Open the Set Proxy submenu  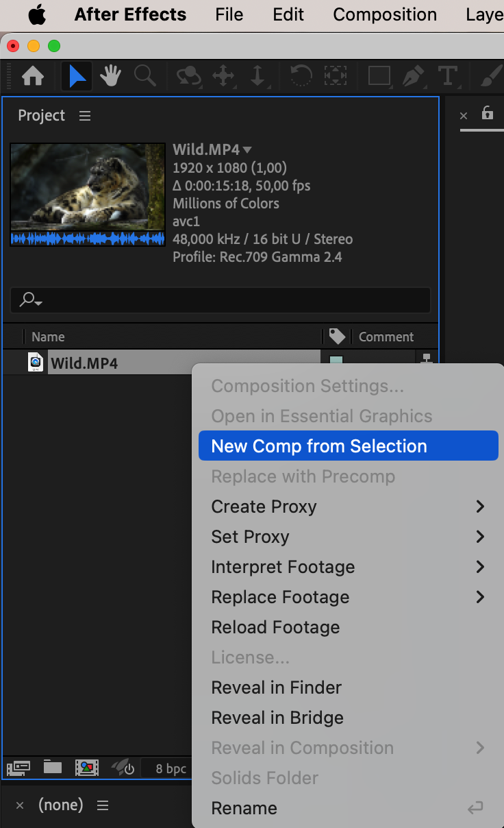coord(348,537)
